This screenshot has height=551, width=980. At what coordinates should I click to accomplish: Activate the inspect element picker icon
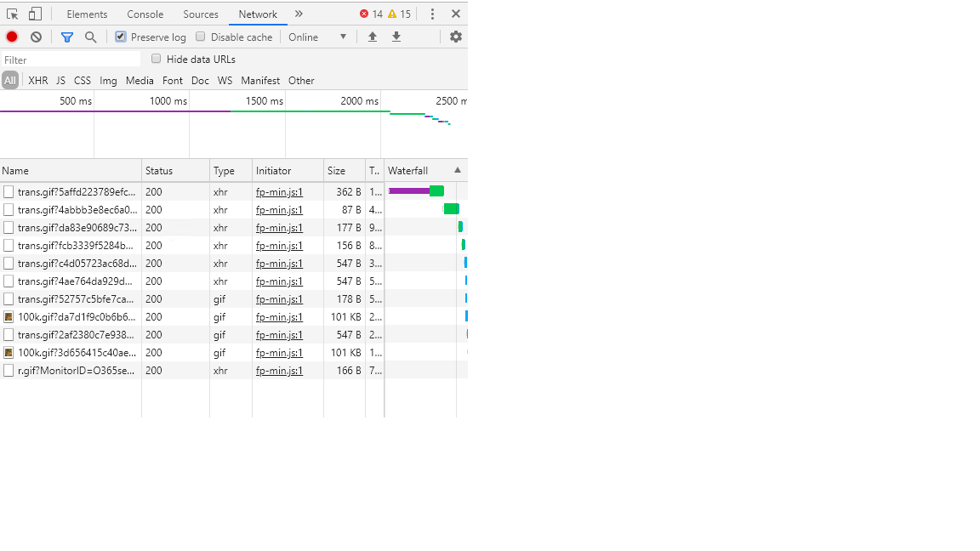point(13,14)
